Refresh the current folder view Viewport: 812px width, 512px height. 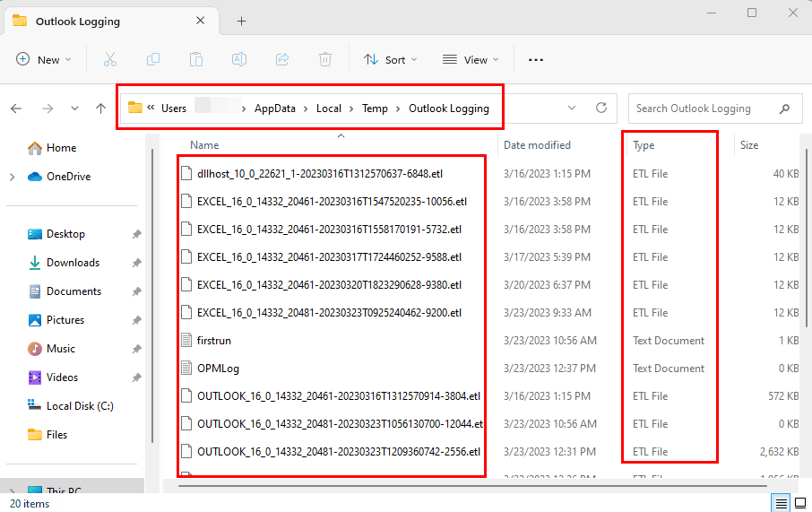pos(601,108)
